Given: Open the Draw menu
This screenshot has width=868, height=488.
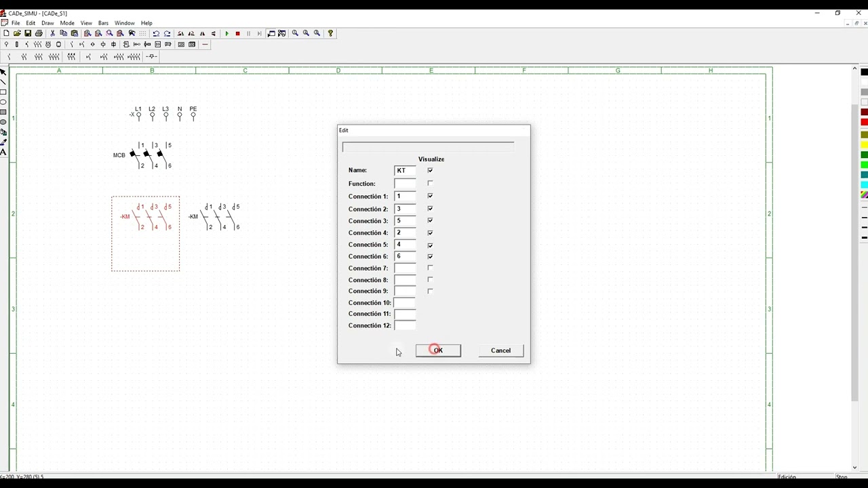Looking at the screenshot, I should point(47,23).
